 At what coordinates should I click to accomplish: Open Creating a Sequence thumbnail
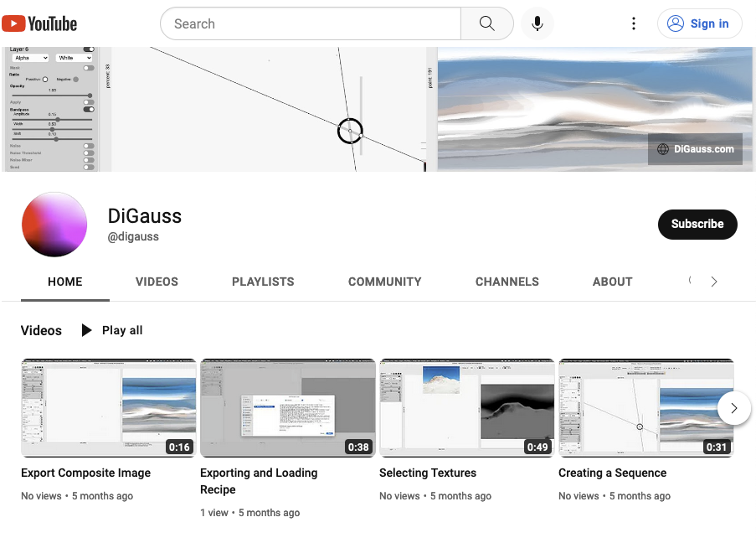[646, 408]
